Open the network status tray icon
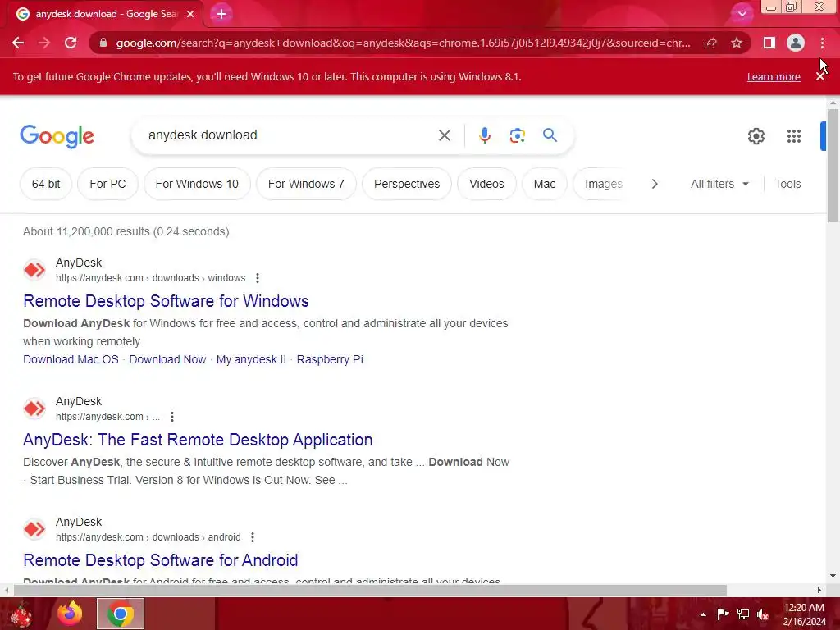Image resolution: width=840 pixels, height=630 pixels. point(743,614)
